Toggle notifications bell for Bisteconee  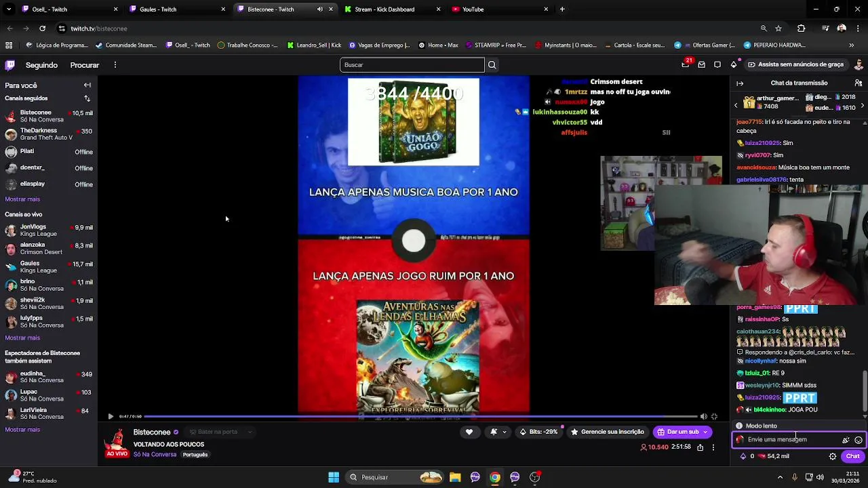[x=494, y=432]
